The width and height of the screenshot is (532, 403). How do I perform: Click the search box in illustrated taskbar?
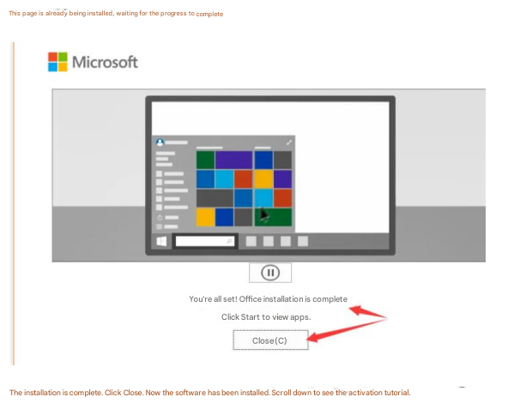pos(205,241)
